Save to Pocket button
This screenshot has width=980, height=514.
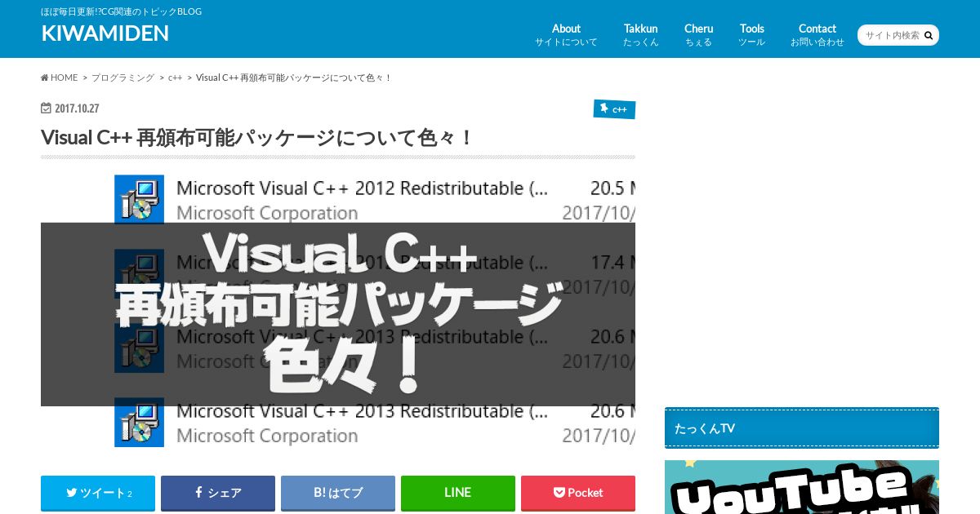pyautogui.click(x=578, y=493)
